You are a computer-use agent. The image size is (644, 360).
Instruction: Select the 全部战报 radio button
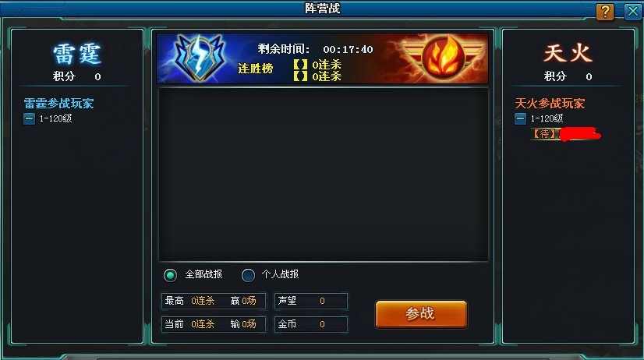[170, 275]
